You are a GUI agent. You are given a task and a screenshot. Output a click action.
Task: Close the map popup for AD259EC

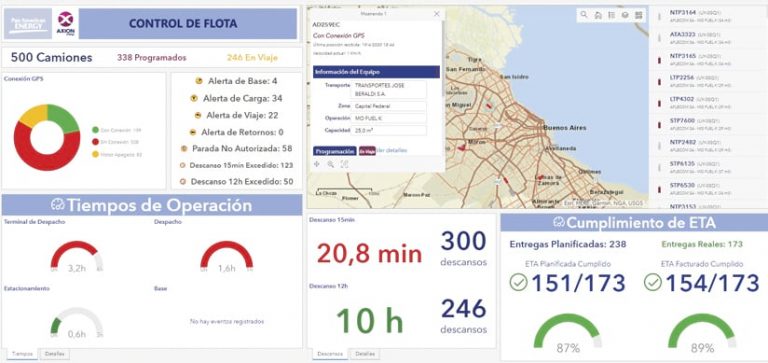coord(436,14)
